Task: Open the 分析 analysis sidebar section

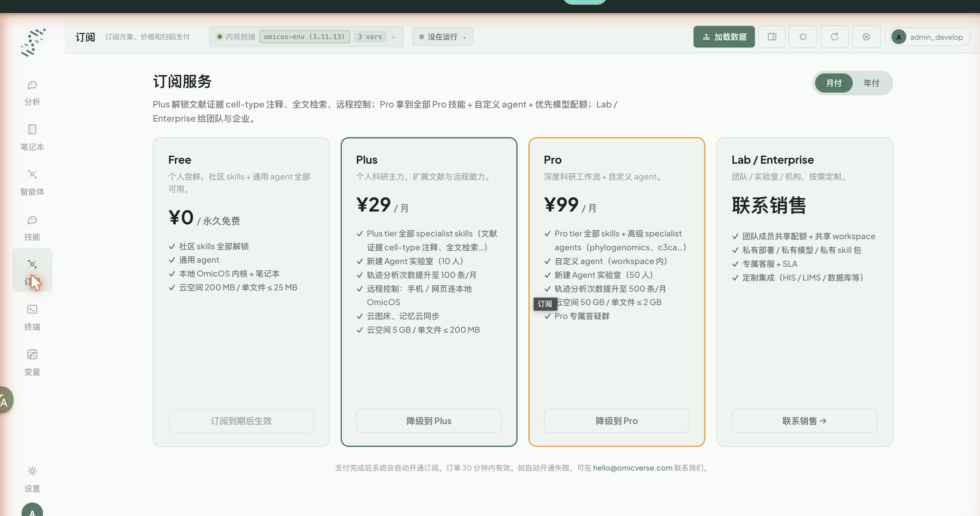Action: [32, 93]
